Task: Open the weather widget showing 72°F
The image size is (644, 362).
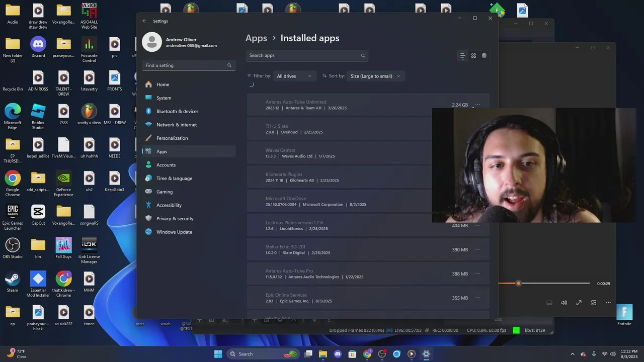Action: coord(16,354)
